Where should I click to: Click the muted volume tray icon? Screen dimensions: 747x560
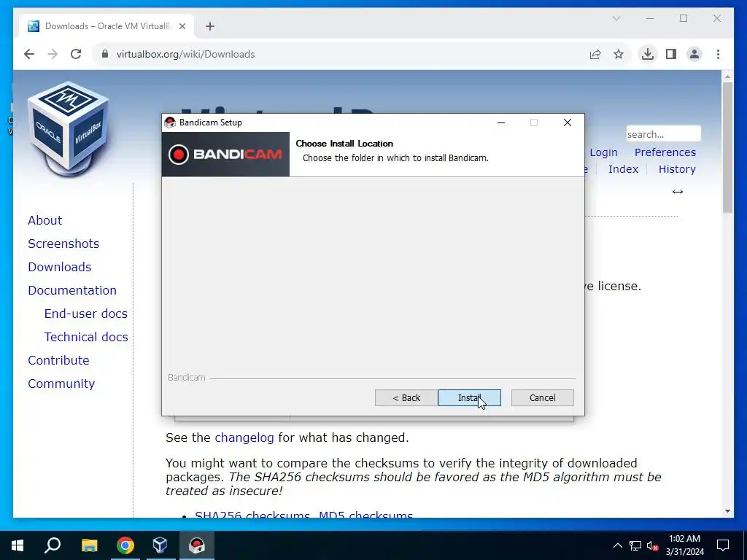[x=653, y=545]
